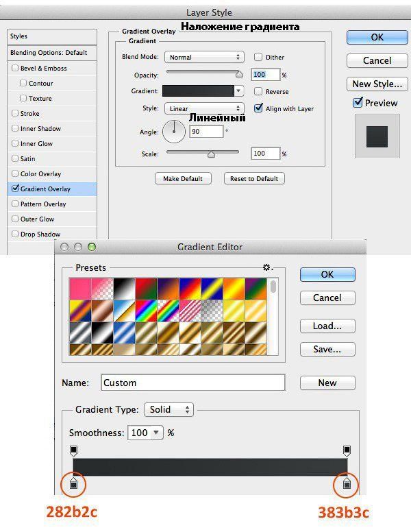Click the Load... button

pos(327,326)
